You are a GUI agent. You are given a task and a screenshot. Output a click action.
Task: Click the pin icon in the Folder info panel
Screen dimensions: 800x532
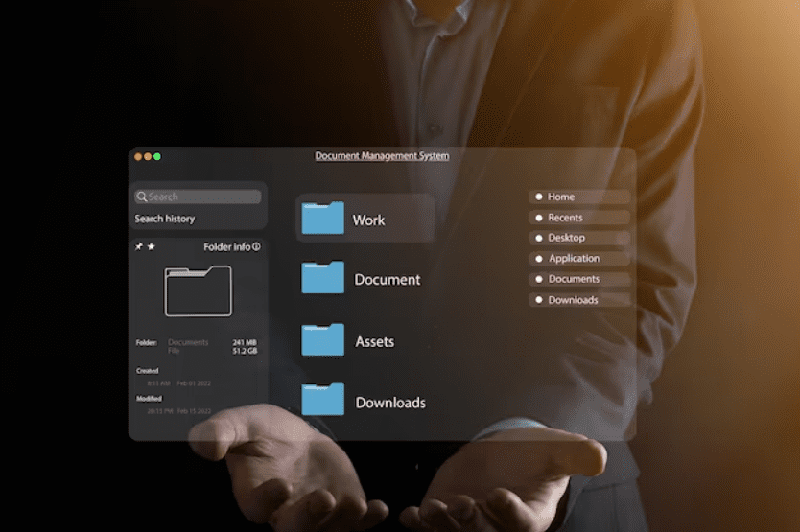(139, 246)
